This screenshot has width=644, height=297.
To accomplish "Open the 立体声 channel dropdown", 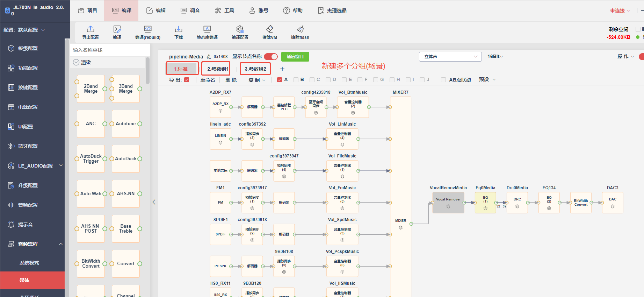I will click(450, 57).
